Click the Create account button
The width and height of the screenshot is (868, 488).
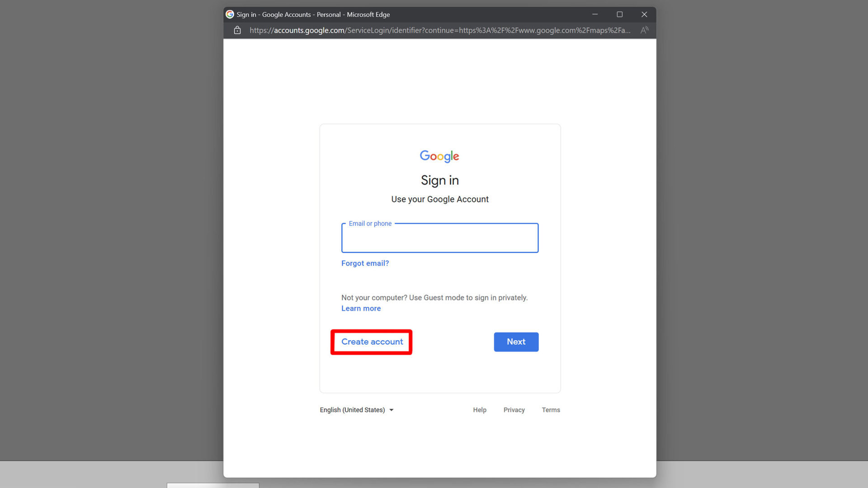pos(372,342)
